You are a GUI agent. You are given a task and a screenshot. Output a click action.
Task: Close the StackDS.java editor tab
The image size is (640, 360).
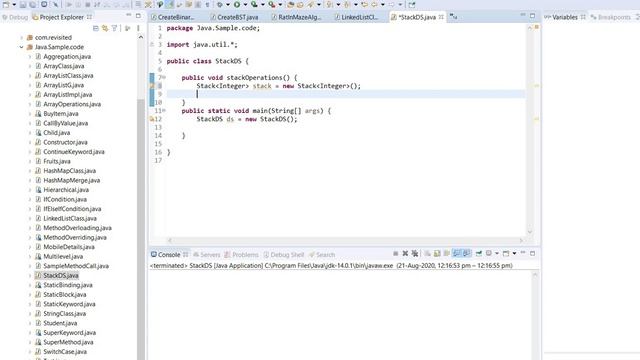pyautogui.click(x=441, y=17)
